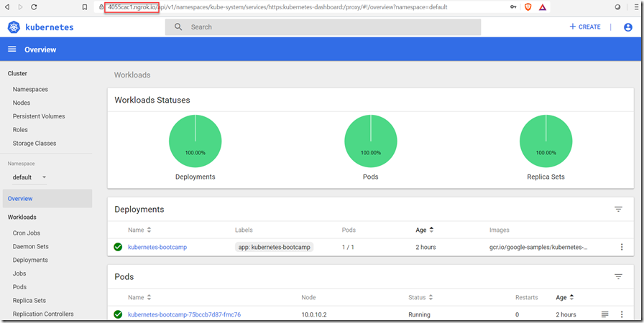Click the Search input field
This screenshot has height=323, width=644.
[331, 27]
